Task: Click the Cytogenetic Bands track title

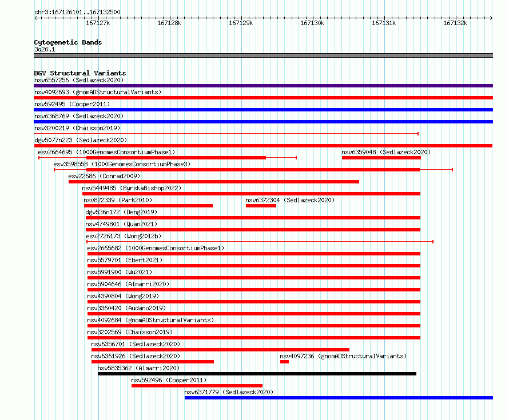Action: coord(68,42)
